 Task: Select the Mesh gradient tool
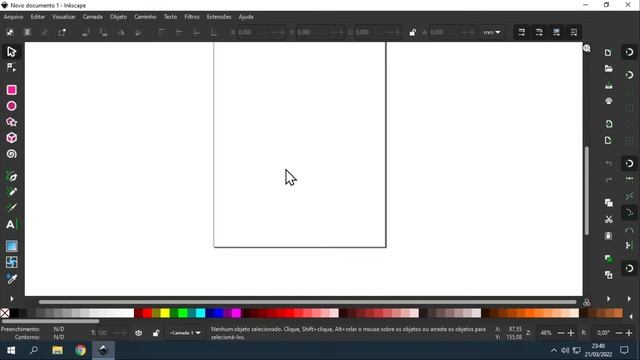click(11, 262)
